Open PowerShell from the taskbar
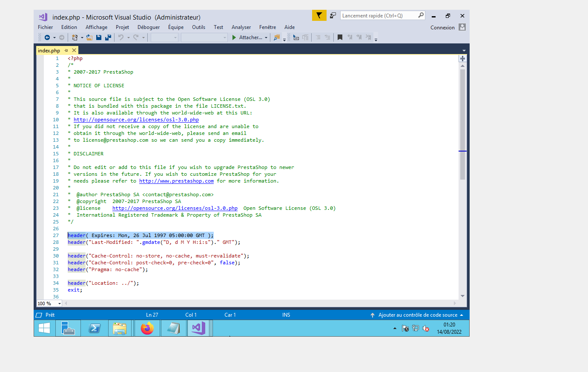 tap(95, 328)
